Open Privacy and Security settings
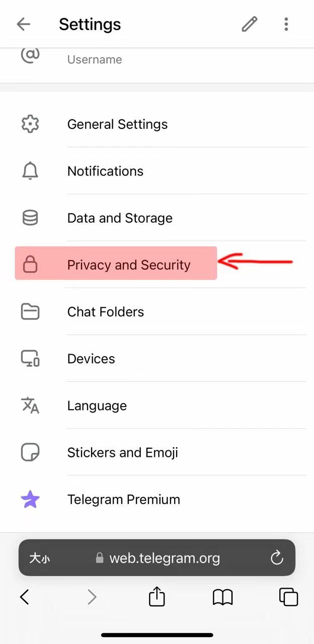 click(x=129, y=265)
